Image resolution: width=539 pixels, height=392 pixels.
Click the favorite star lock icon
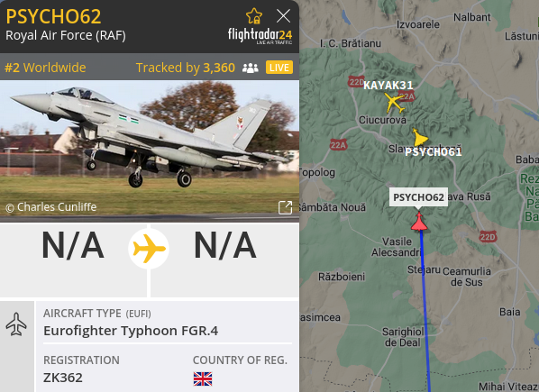(254, 16)
